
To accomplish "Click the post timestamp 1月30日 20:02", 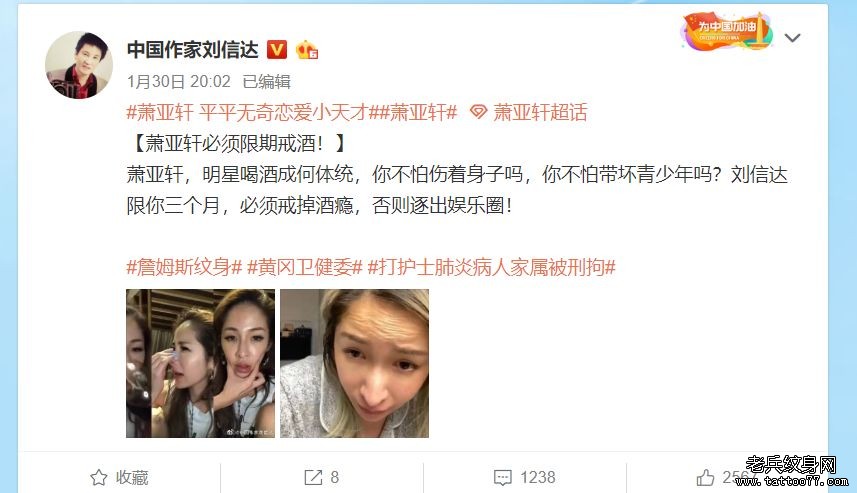I will [179, 82].
